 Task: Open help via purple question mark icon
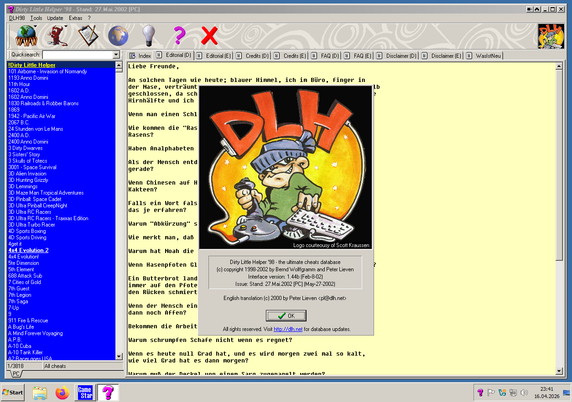click(x=179, y=36)
